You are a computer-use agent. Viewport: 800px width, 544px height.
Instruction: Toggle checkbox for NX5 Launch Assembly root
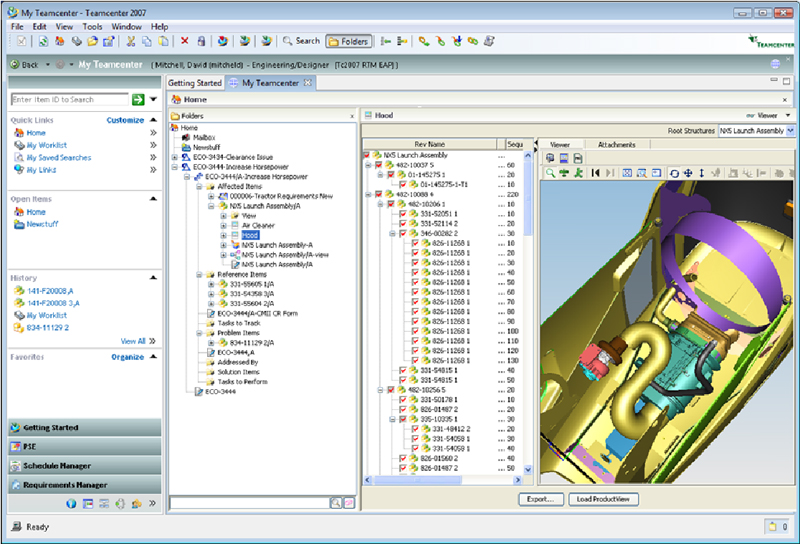(x=366, y=155)
